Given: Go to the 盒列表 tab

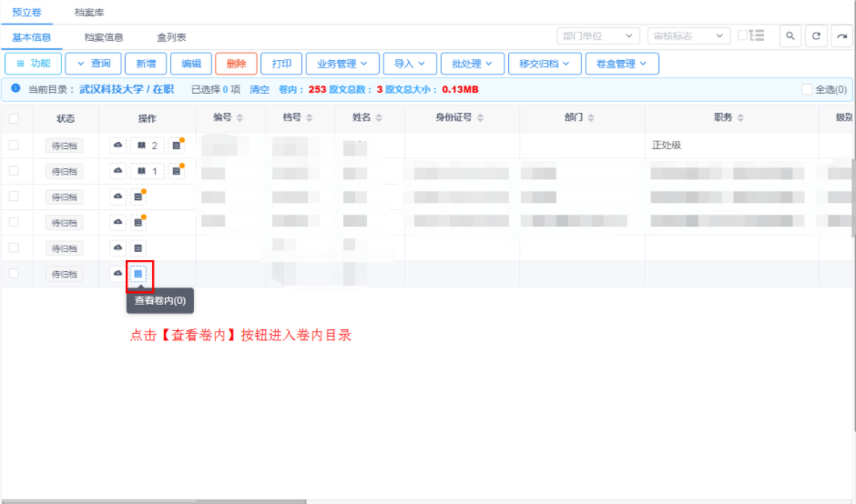Looking at the screenshot, I should click(171, 37).
